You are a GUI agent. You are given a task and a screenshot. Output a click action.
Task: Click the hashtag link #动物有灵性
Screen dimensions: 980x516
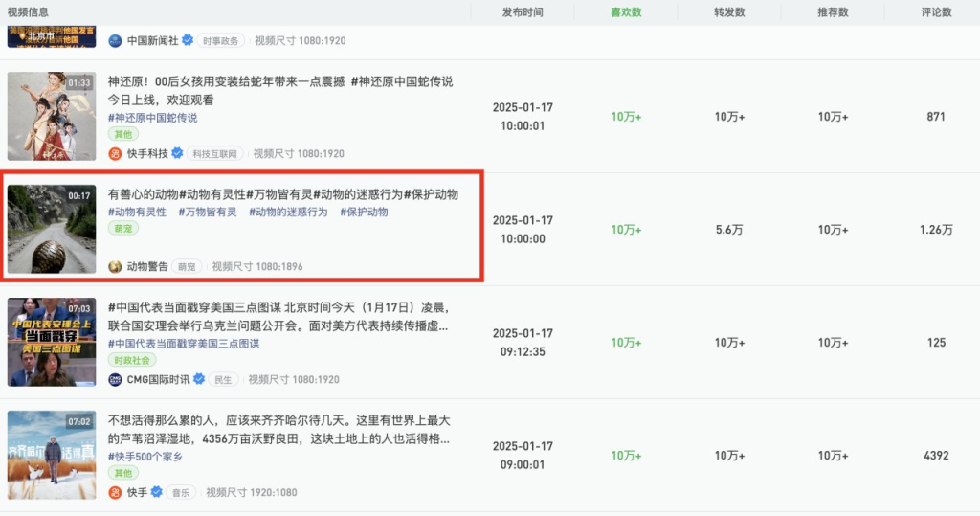tap(137, 212)
